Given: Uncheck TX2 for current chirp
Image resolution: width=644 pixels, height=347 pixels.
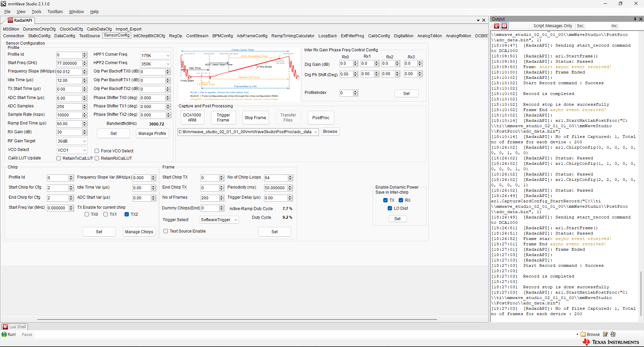Looking at the screenshot, I should click(127, 214).
